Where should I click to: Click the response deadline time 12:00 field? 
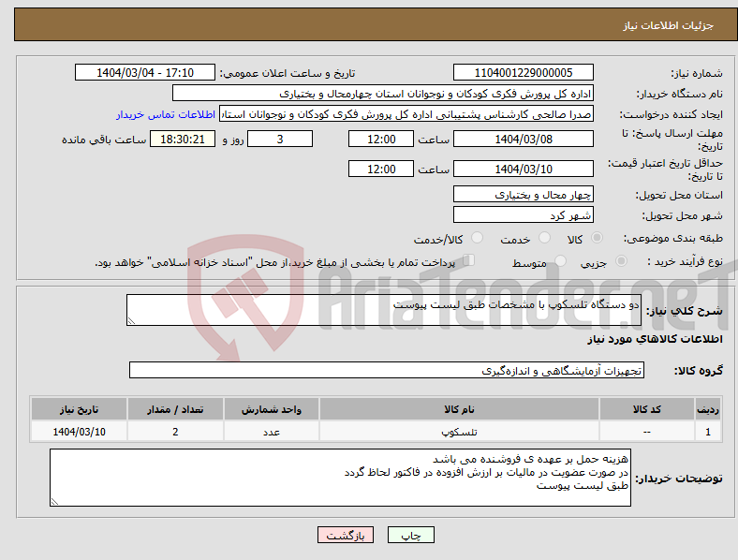[x=381, y=140]
